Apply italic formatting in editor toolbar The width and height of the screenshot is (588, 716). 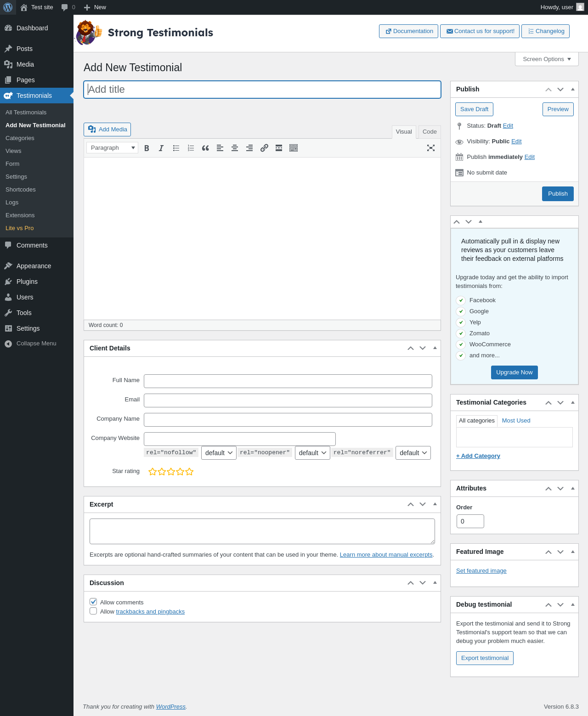(161, 148)
